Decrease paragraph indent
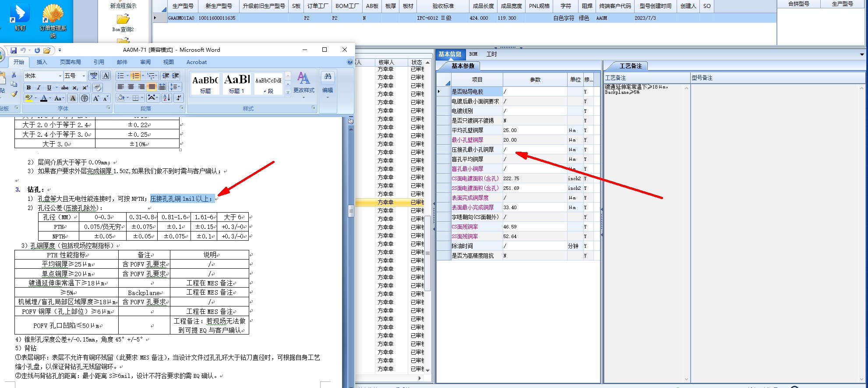Image resolution: width=868 pixels, height=388 pixels. [166, 75]
